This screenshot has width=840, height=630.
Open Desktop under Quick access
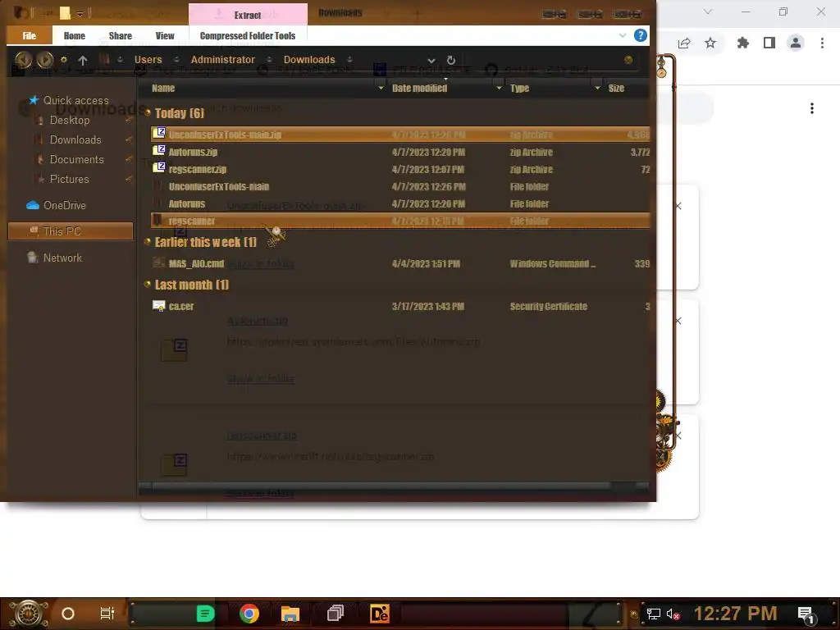(70, 120)
